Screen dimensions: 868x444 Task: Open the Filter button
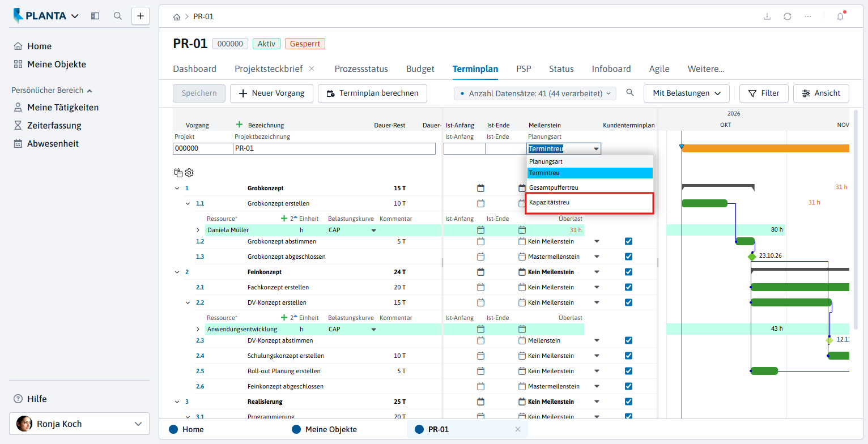tap(764, 93)
